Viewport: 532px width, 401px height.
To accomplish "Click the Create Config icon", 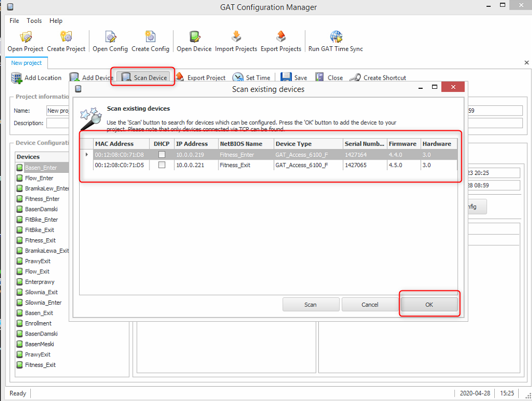I will (x=150, y=37).
